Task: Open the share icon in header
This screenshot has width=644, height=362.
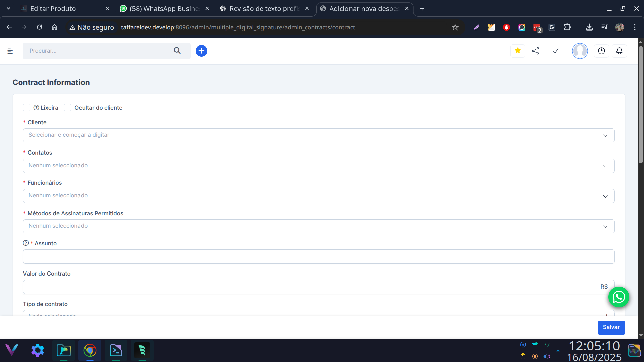Action: pyautogui.click(x=536, y=51)
